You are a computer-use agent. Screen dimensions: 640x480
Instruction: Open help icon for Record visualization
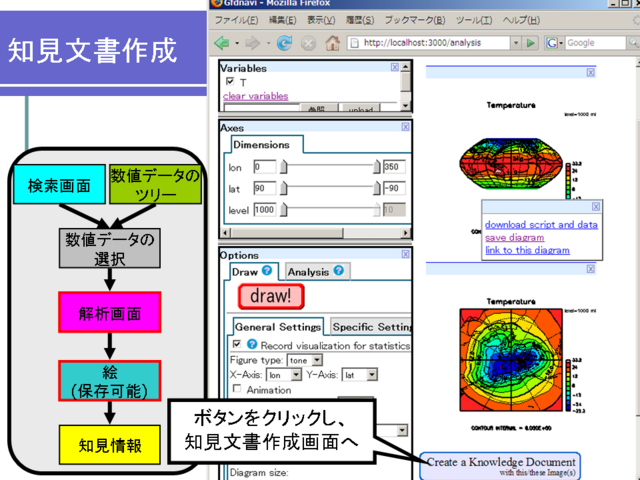click(252, 344)
